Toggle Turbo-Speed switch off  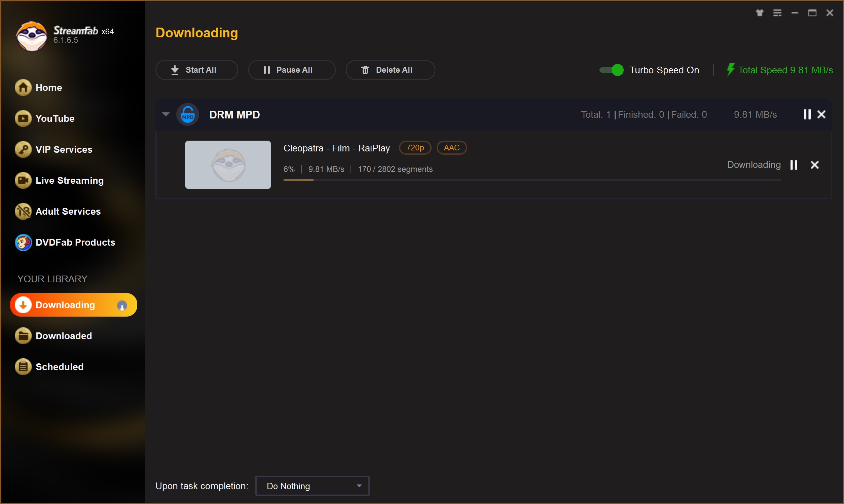click(x=612, y=70)
